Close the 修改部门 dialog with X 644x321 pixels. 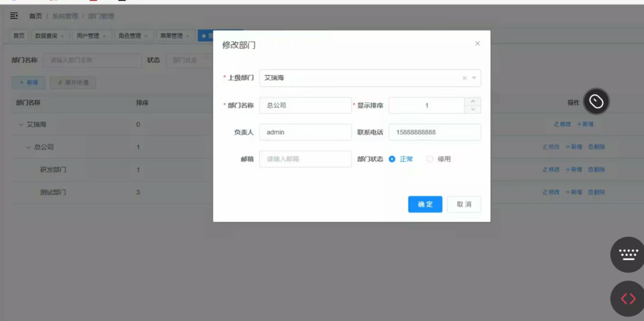(478, 44)
